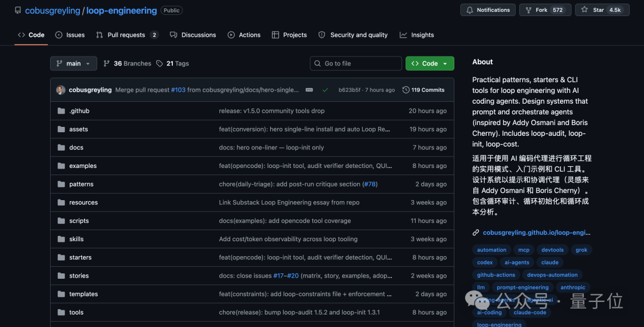The image size is (644, 327).
Task: Expand the commit message ellipsis button
Action: pyautogui.click(x=309, y=90)
